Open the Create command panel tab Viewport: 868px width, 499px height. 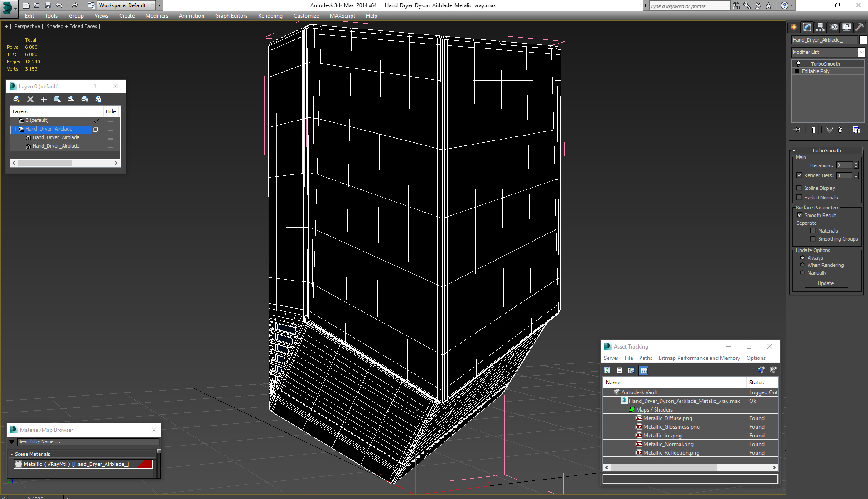pos(794,28)
